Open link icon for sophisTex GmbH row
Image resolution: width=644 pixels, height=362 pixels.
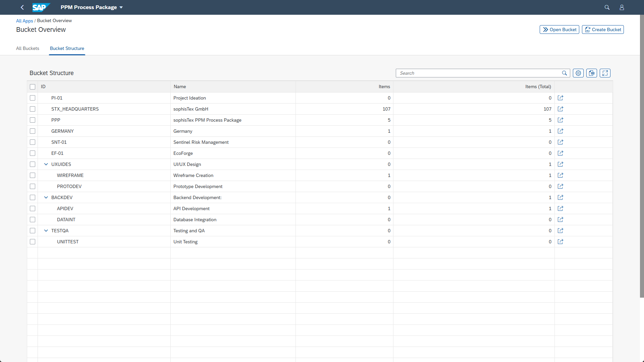(560, 109)
